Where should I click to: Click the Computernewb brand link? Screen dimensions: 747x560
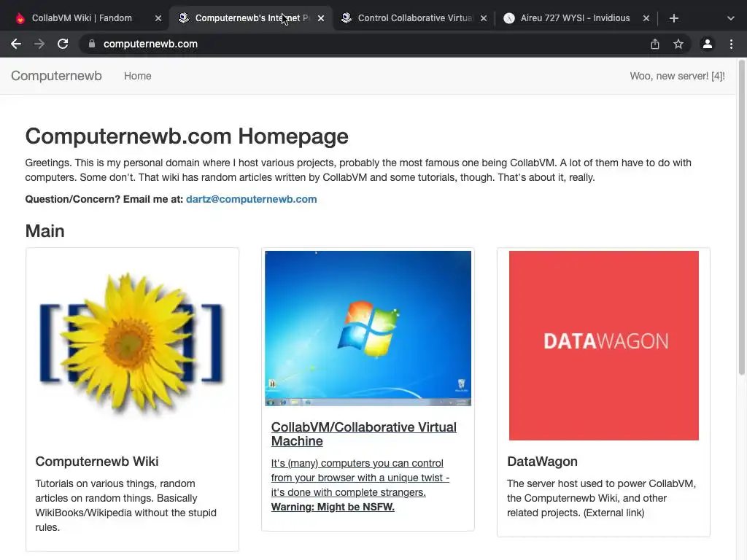pyautogui.click(x=56, y=76)
